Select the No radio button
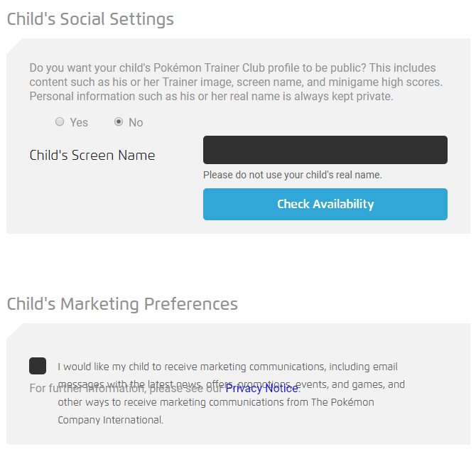The width and height of the screenshot is (476, 454). tap(119, 122)
